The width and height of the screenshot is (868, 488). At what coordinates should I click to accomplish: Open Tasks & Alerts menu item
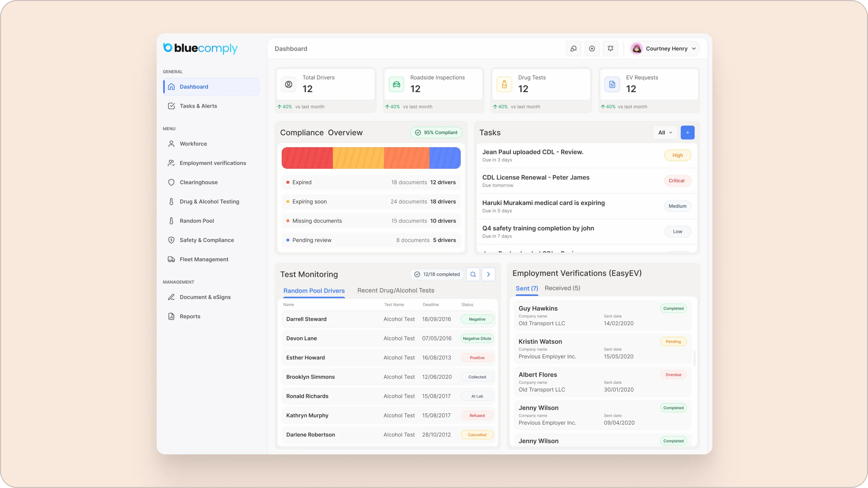211,106
